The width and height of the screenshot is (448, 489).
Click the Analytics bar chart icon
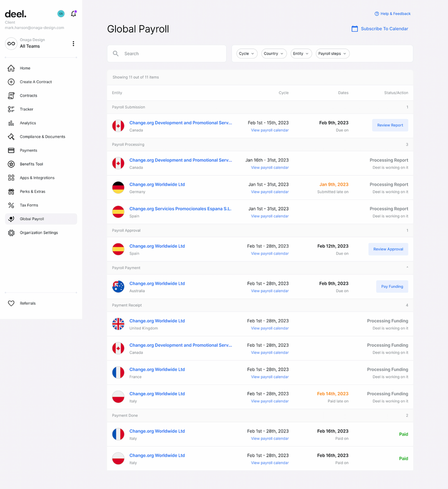11,123
